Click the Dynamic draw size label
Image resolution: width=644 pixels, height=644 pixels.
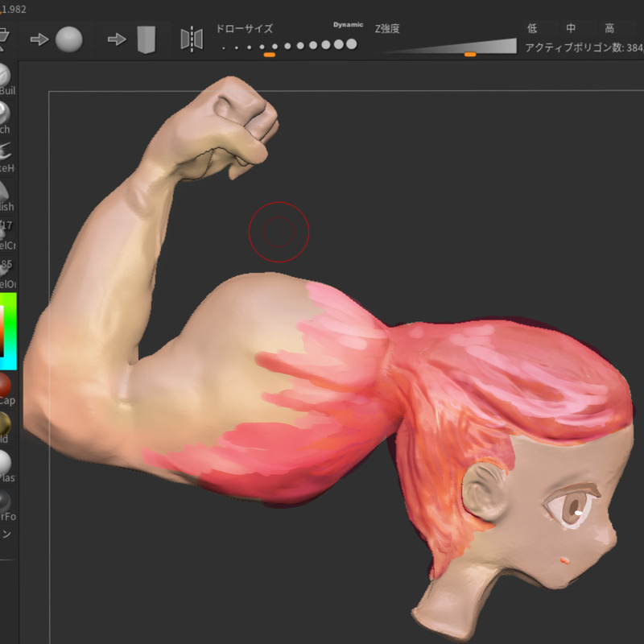[x=348, y=25]
